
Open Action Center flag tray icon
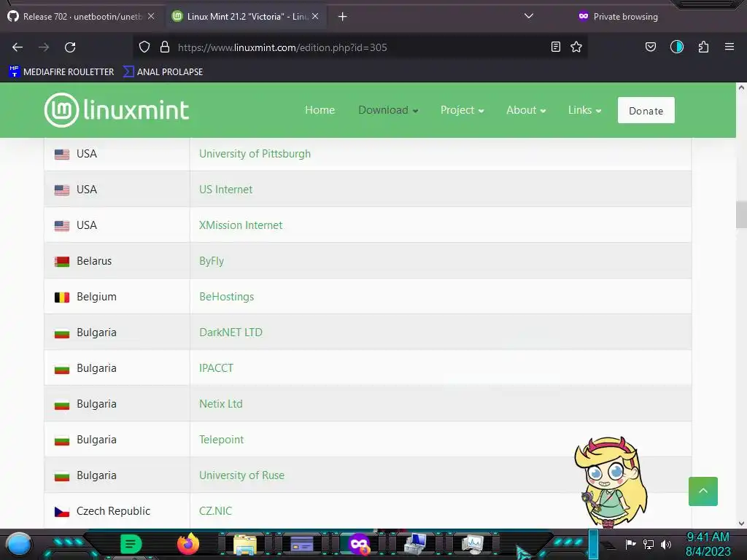(x=630, y=544)
